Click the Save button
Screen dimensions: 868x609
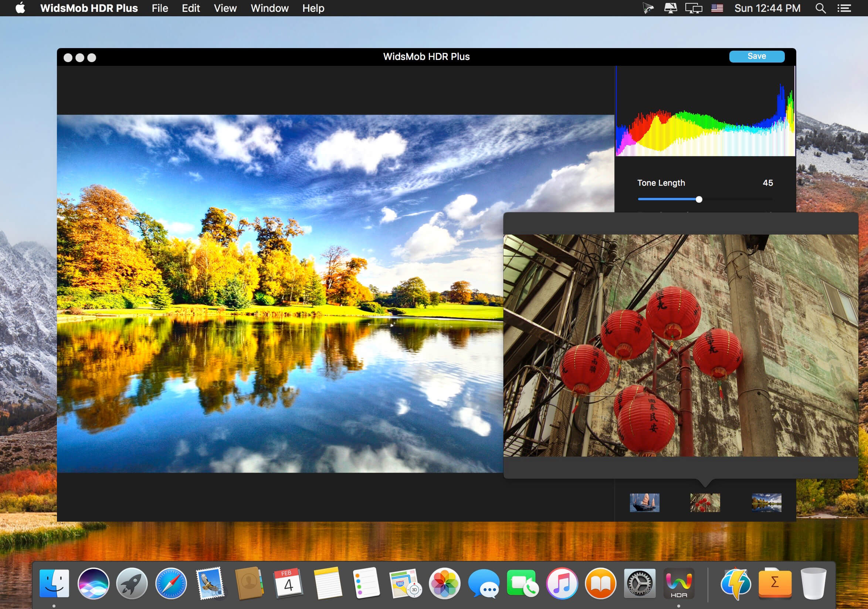pyautogui.click(x=756, y=56)
